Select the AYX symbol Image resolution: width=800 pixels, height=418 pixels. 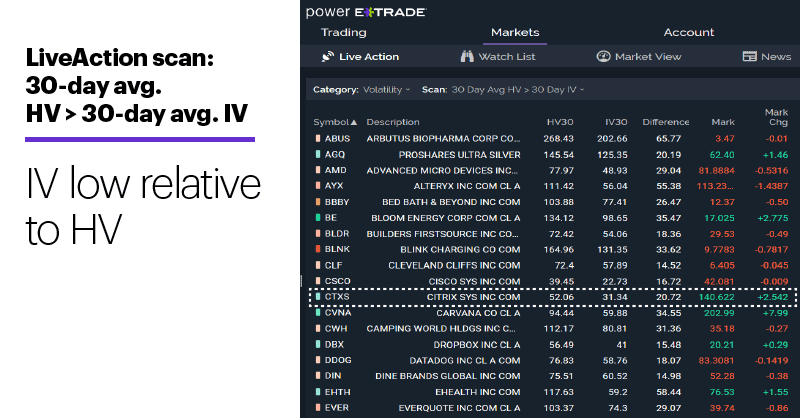[x=334, y=186]
